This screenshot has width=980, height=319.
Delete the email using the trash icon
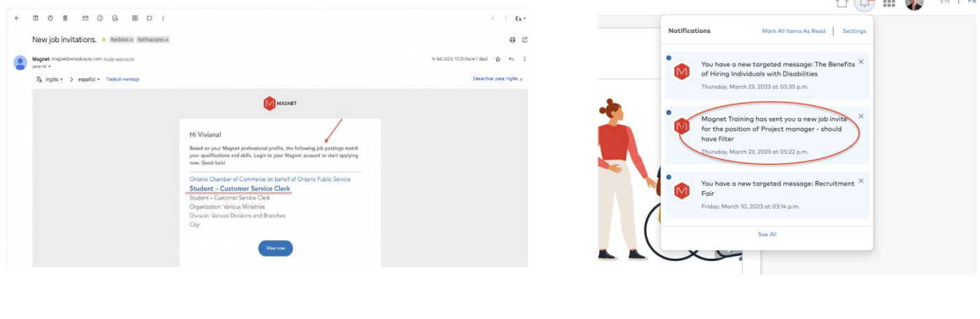point(65,18)
